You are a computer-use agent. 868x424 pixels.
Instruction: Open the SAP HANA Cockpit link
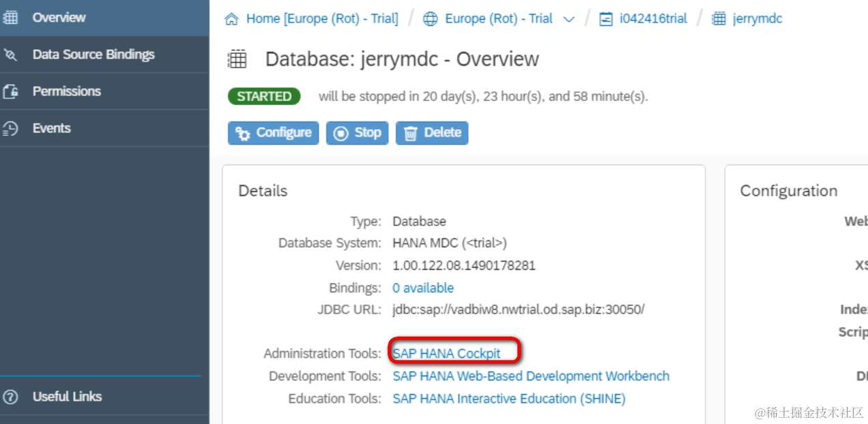point(446,354)
